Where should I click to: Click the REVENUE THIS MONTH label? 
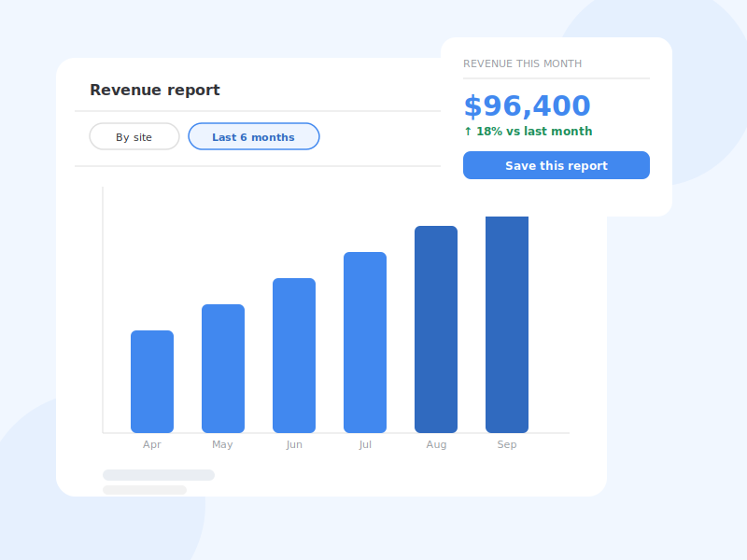point(522,63)
